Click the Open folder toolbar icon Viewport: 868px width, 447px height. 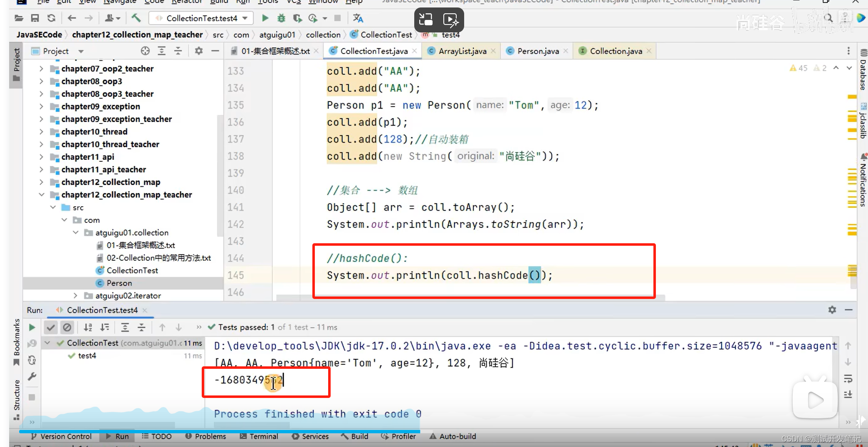tap(19, 18)
